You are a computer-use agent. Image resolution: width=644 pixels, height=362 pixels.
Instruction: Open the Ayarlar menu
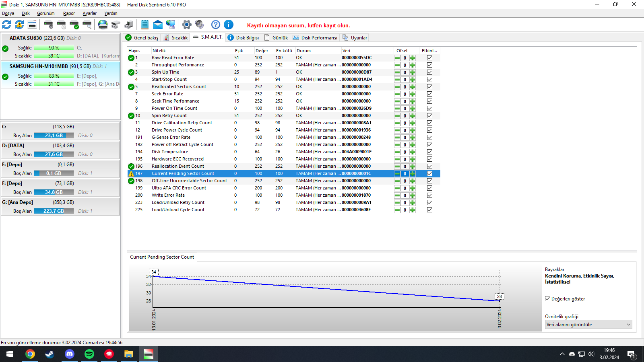(90, 13)
